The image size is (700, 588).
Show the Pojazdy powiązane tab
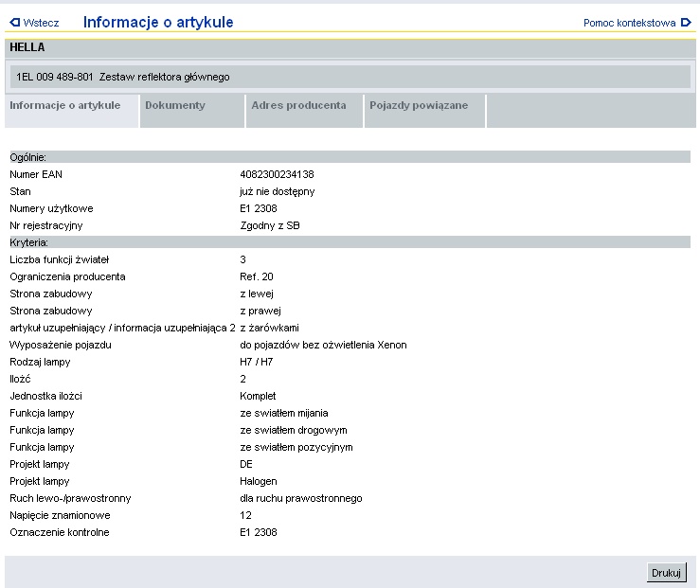pyautogui.click(x=424, y=110)
